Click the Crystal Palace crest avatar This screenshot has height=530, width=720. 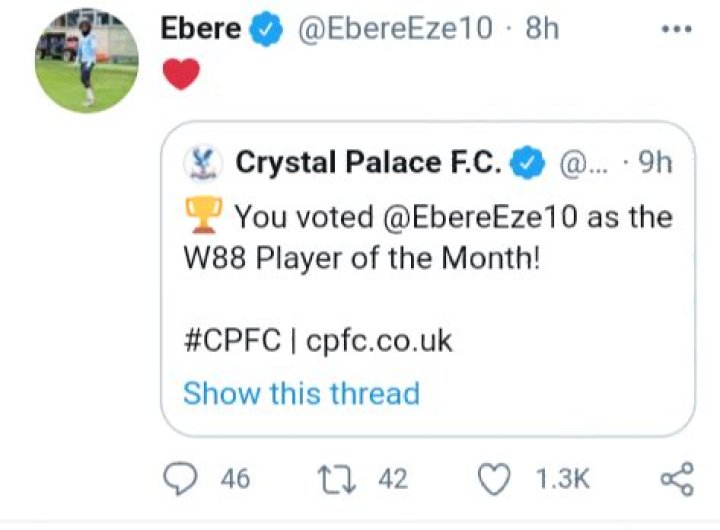tap(204, 163)
